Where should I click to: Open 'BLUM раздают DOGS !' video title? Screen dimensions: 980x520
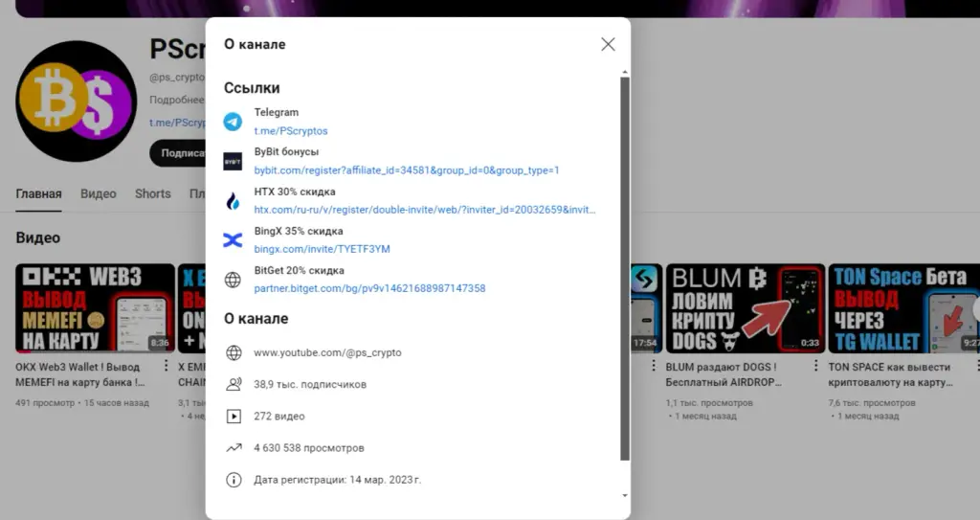coord(724,374)
